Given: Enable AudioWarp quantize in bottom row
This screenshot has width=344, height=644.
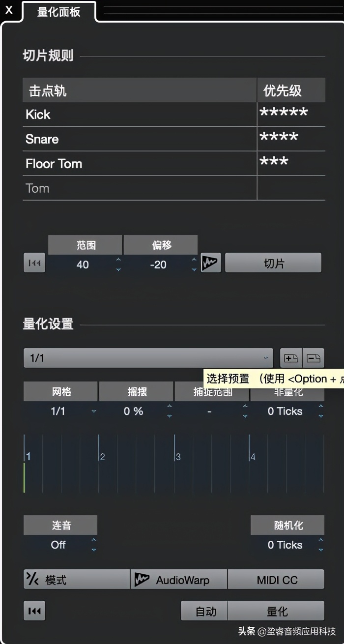Looking at the screenshot, I should tap(177, 579).
